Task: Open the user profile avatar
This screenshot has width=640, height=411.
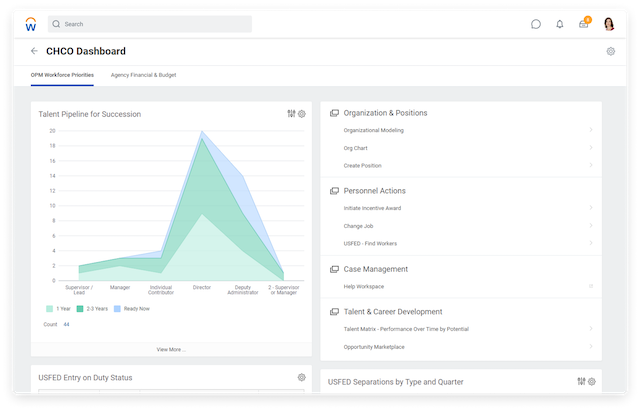Action: click(609, 24)
